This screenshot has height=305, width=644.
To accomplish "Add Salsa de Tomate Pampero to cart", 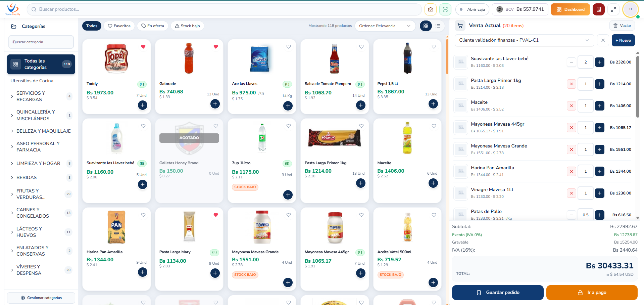I will 361,105.
